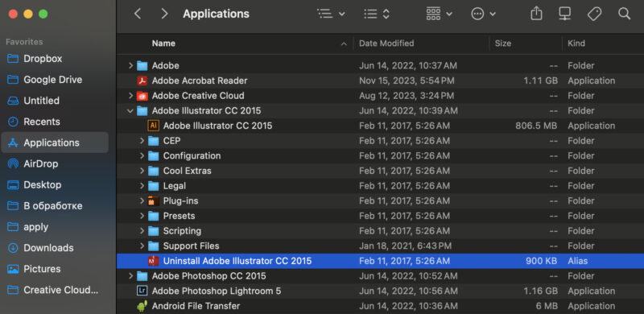This screenshot has height=314, width=644.
Task: Click the Adobe folder icon
Action: point(142,65)
